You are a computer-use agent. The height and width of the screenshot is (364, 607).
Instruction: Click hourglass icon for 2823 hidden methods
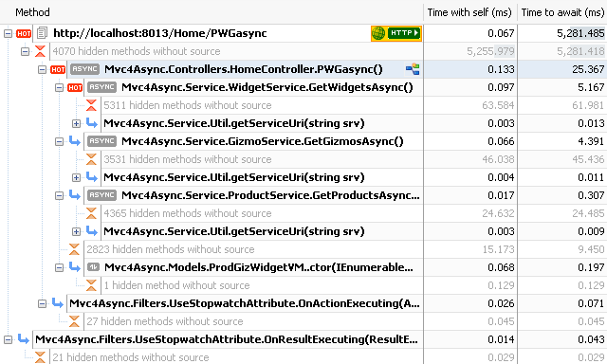coord(74,249)
